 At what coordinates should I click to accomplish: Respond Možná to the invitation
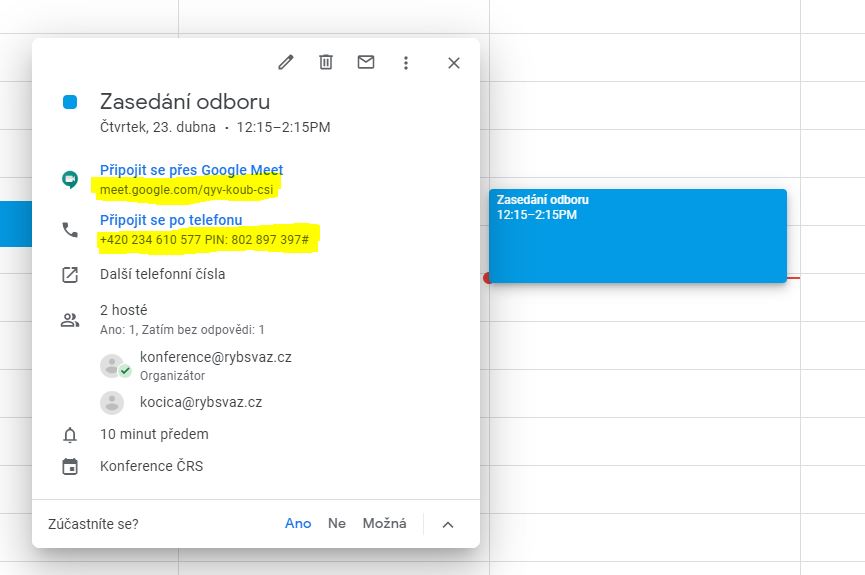[x=384, y=523]
